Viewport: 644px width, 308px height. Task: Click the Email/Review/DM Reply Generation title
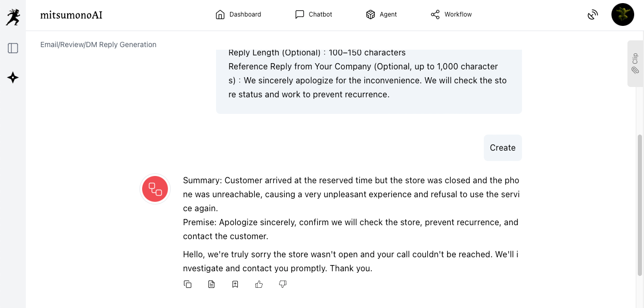tap(98, 45)
